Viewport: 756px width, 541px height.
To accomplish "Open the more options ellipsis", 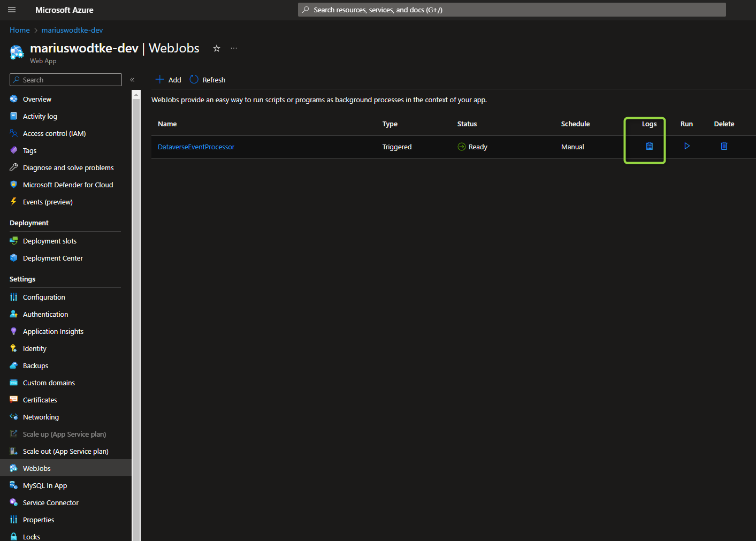I will pos(234,49).
